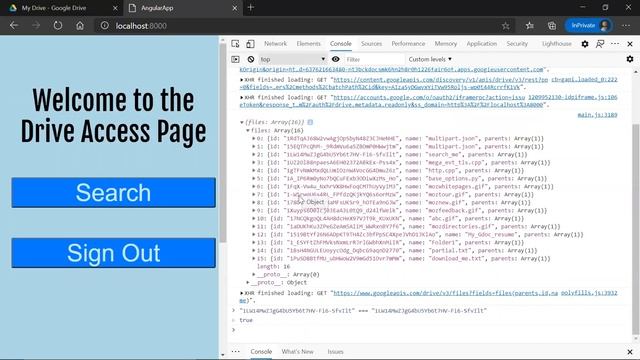Image resolution: width=640 pixels, height=360 pixels.
Task: Switch to the Network tab
Action: pyautogui.click(x=275, y=44)
